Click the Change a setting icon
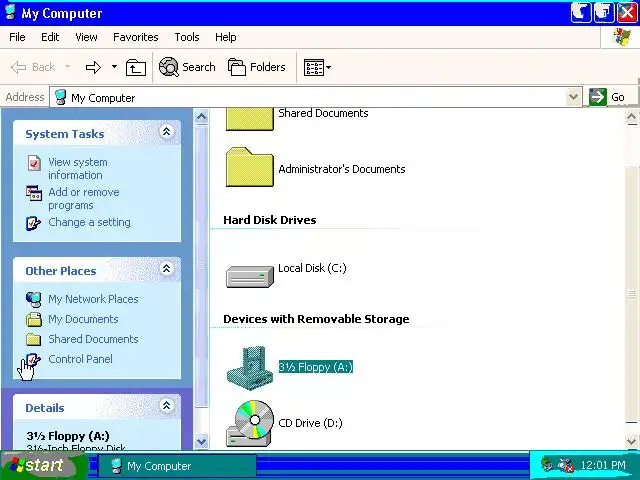This screenshot has height=480, width=640. [33, 223]
